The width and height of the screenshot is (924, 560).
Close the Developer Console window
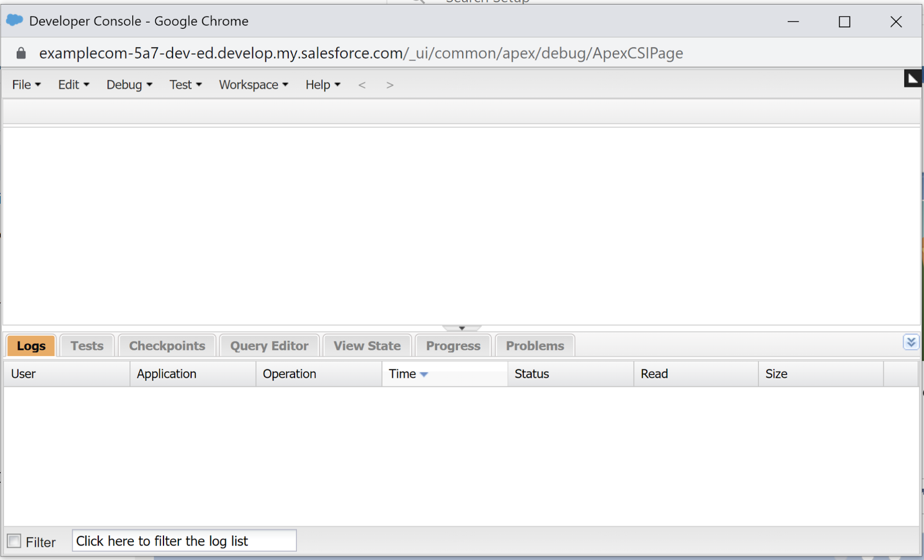pyautogui.click(x=896, y=21)
